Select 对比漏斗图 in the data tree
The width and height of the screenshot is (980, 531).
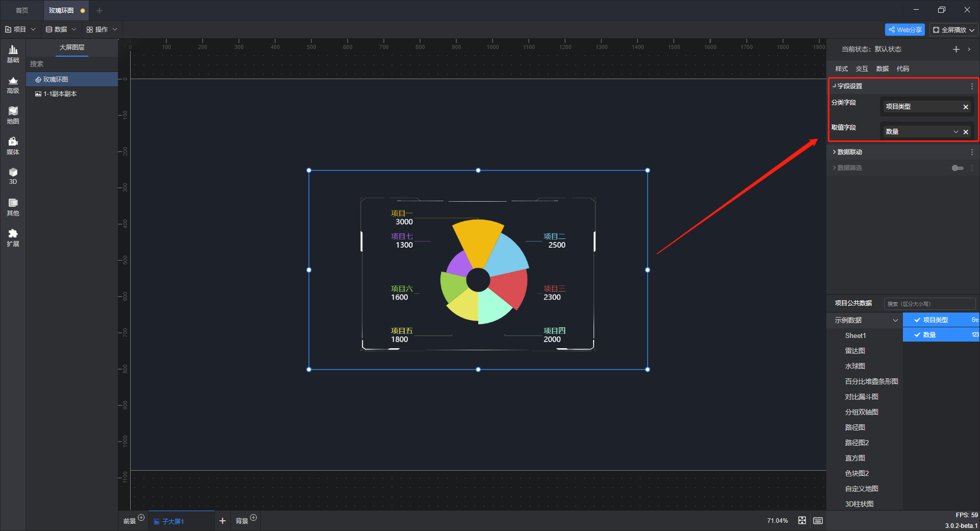862,397
